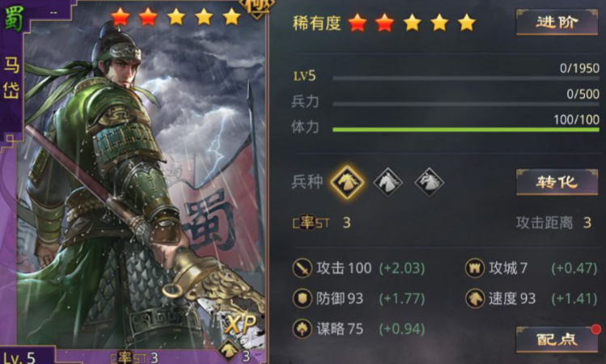The image size is (606, 364).
Task: Click the LV5 experience progress bar
Action: coord(466,78)
